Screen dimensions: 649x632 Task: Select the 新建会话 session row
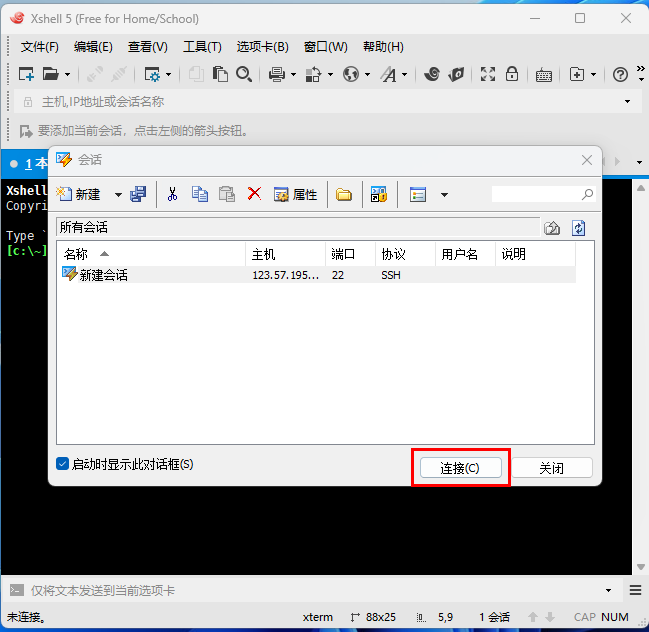point(319,275)
